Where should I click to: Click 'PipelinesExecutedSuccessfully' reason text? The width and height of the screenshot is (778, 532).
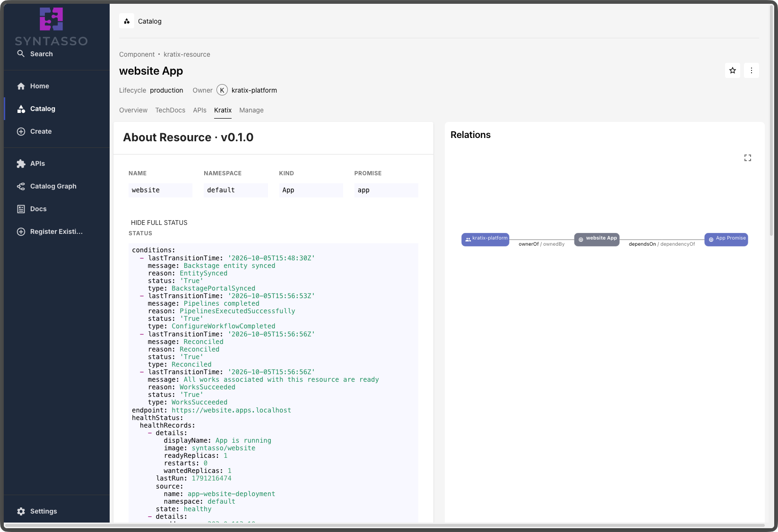[x=237, y=311]
